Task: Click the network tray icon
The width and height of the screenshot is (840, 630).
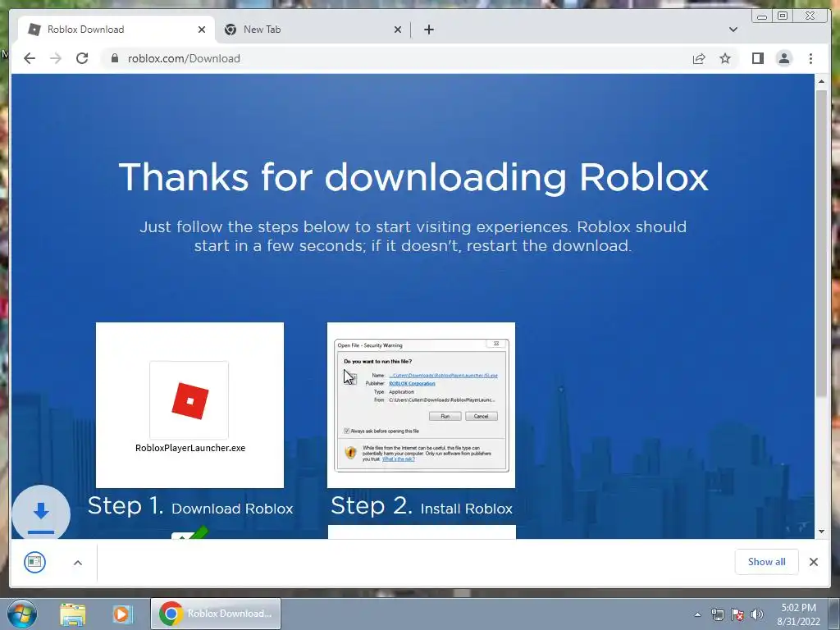Action: point(717,614)
